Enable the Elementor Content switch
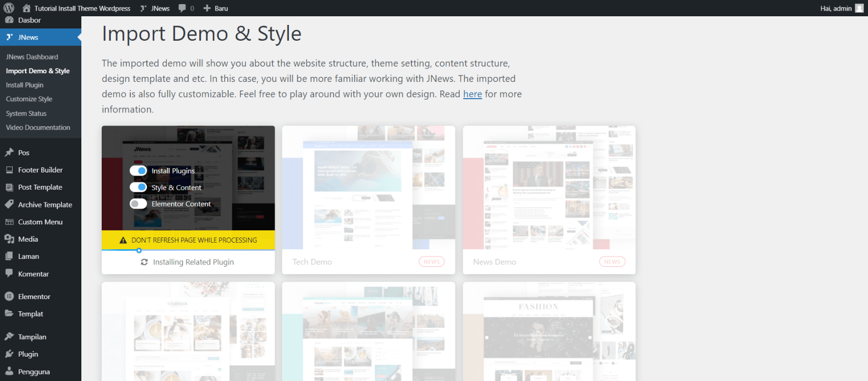 click(x=138, y=204)
